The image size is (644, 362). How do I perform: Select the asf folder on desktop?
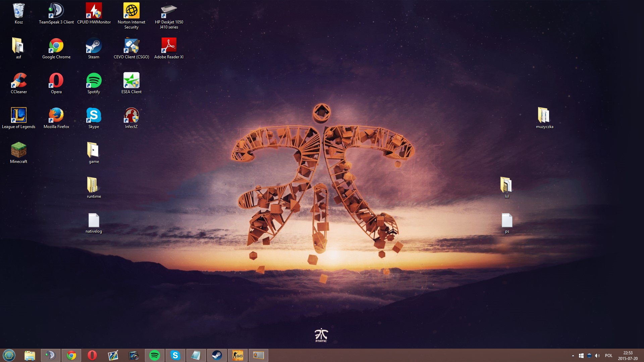click(x=19, y=49)
